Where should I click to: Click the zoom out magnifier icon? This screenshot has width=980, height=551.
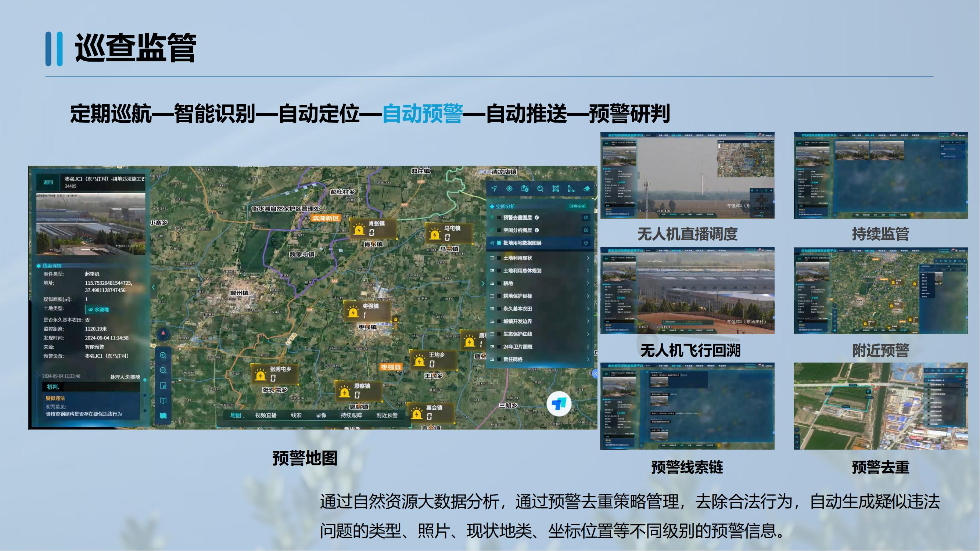[x=163, y=370]
